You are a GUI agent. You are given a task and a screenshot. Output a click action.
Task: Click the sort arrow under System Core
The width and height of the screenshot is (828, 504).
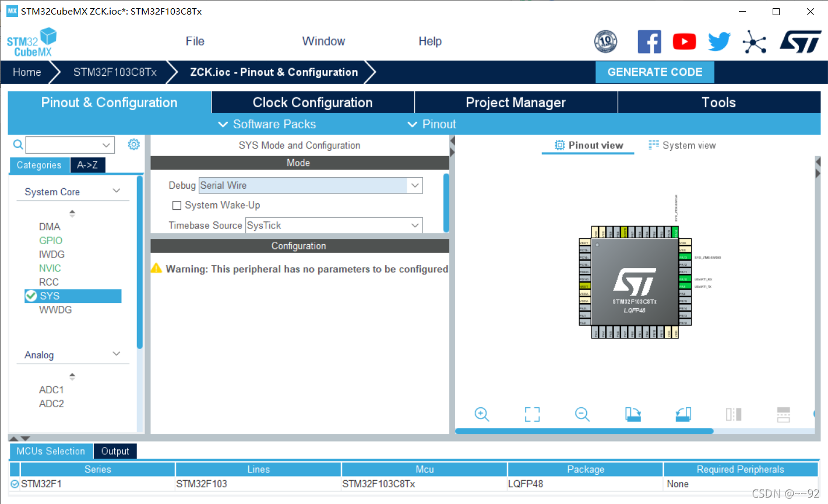[72, 213]
